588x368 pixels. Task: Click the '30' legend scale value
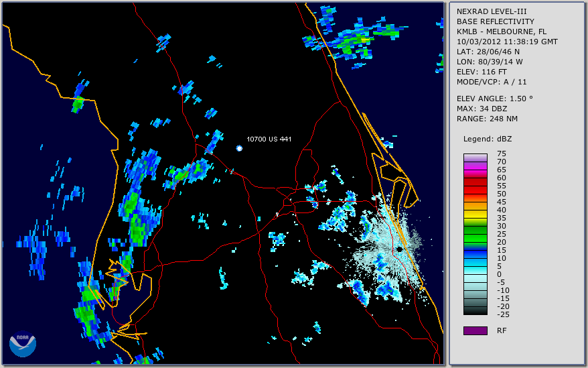click(x=502, y=226)
